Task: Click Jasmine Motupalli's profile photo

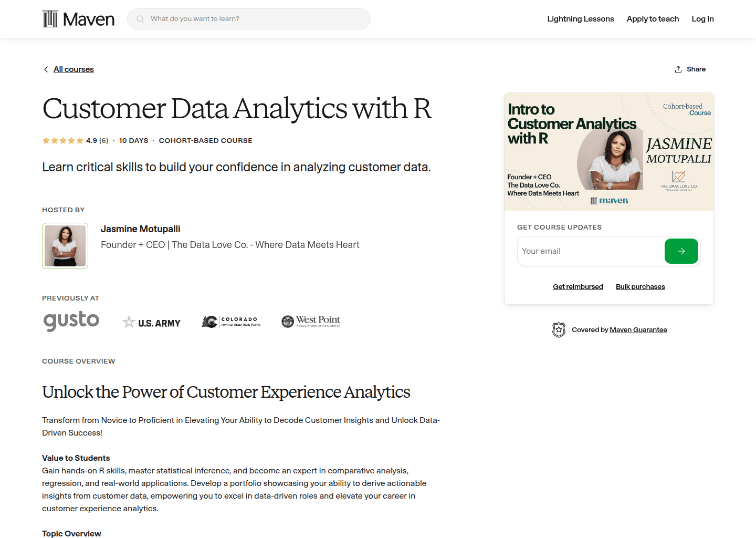Action: (65, 245)
